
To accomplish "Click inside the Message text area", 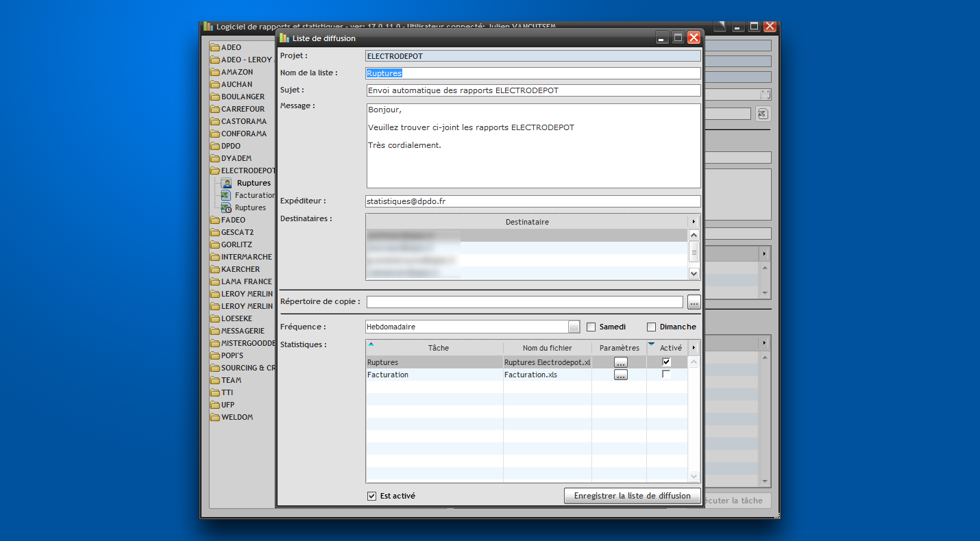I will (533, 146).
